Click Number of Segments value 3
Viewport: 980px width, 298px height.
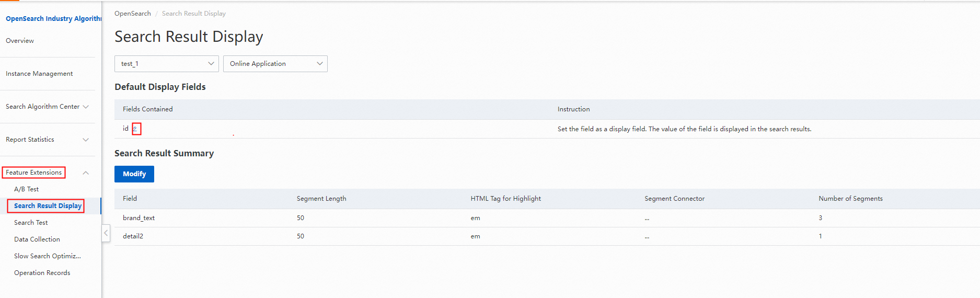click(x=820, y=218)
